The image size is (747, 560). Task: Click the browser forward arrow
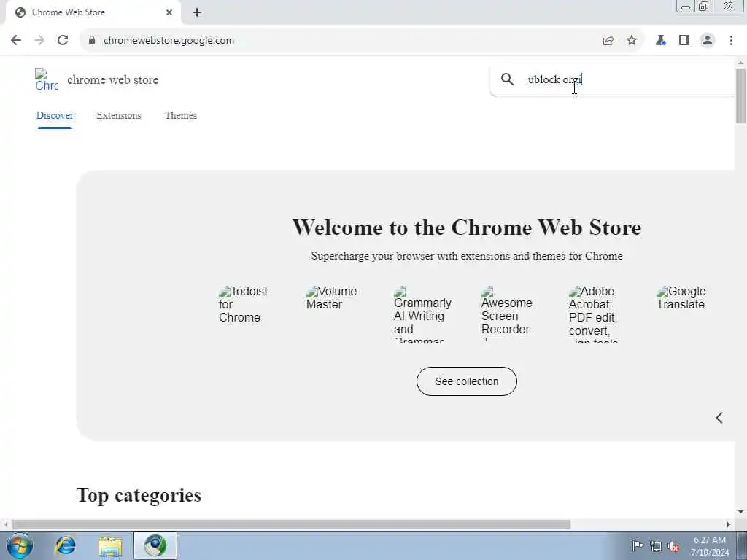[x=39, y=41]
